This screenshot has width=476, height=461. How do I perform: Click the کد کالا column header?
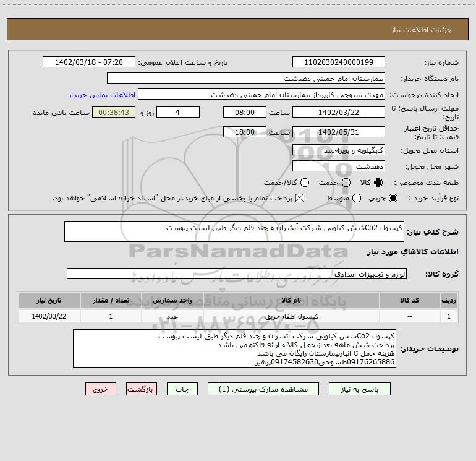pyautogui.click(x=409, y=300)
